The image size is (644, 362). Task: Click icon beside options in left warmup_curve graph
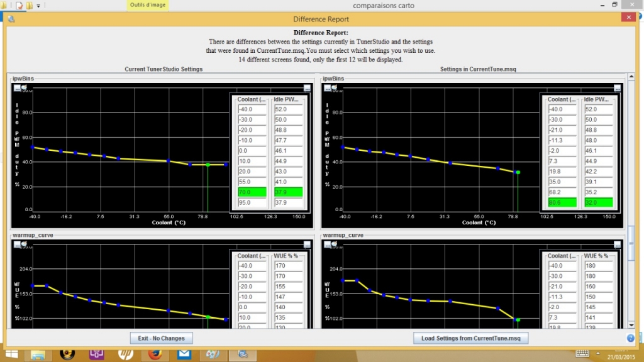pos(24,244)
